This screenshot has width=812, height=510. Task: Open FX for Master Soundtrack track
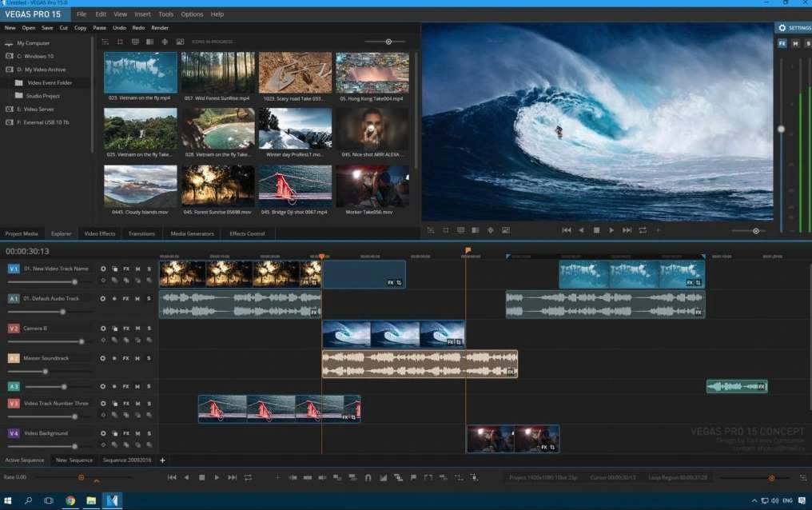125,358
